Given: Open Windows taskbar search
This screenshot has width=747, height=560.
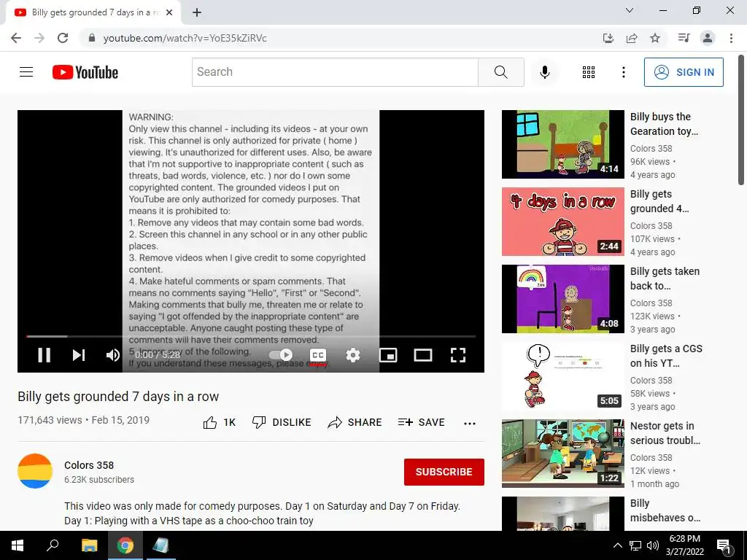Looking at the screenshot, I should 53,545.
